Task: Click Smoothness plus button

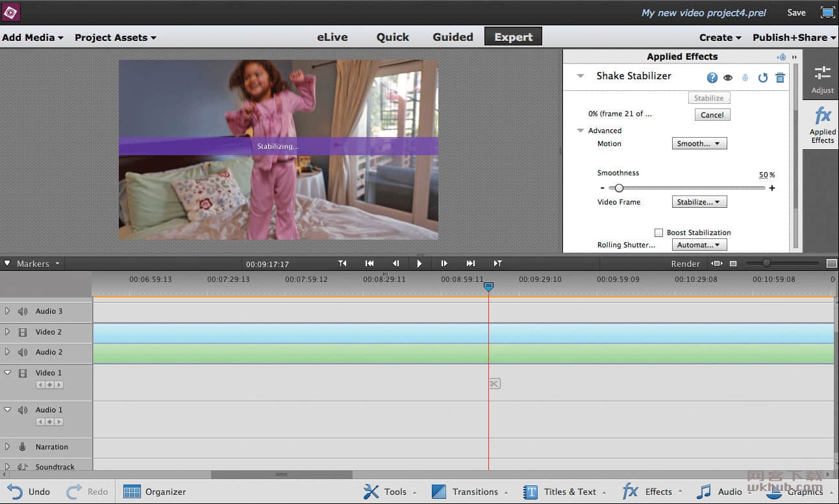Action: (x=772, y=188)
